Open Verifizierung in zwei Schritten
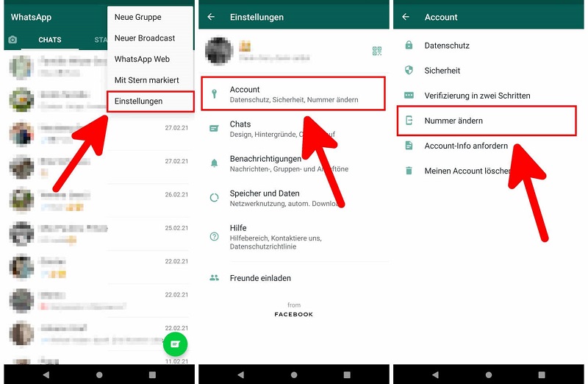This screenshot has height=384, width=588. point(488,96)
